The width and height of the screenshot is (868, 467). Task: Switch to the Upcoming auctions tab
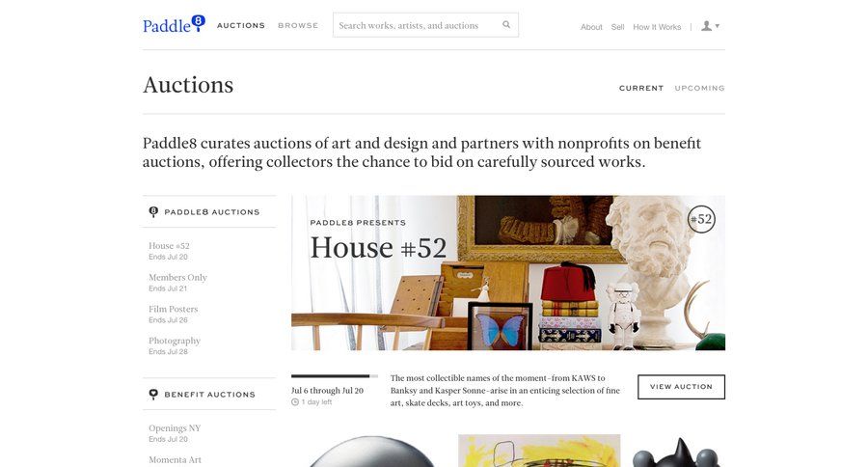pos(699,88)
